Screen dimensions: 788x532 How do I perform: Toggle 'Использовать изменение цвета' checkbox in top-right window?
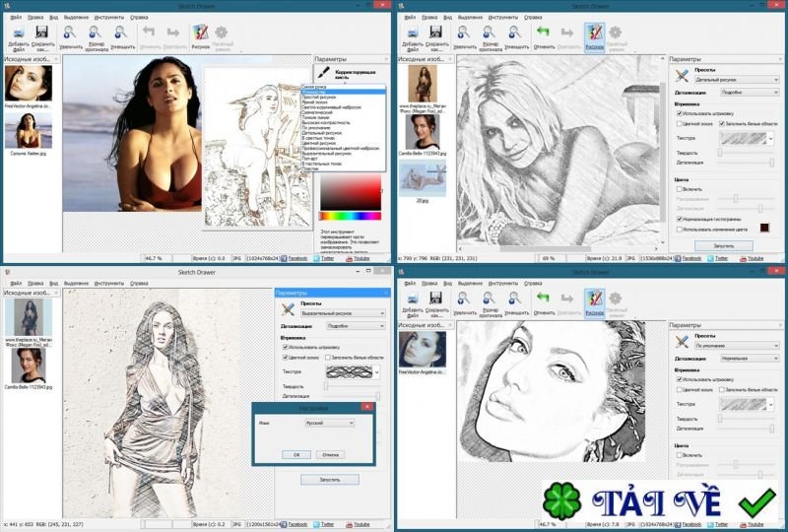[x=680, y=229]
